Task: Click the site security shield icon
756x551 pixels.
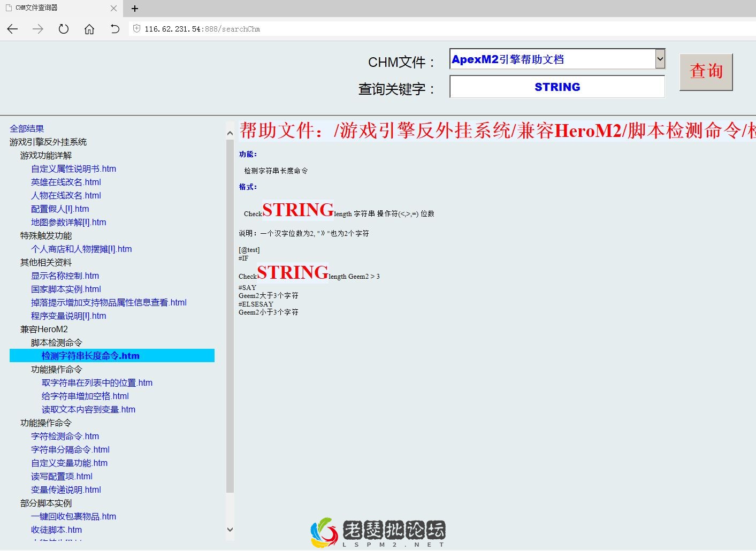Action: coord(136,29)
